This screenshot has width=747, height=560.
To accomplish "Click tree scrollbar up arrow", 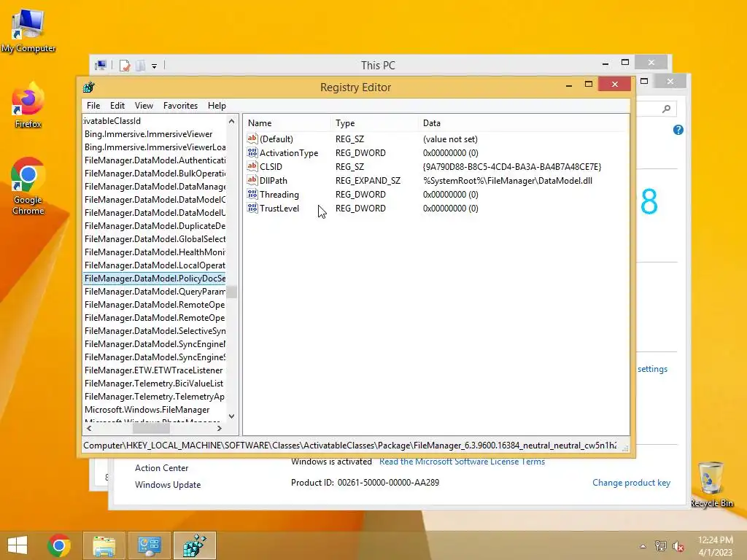I will click(231, 121).
